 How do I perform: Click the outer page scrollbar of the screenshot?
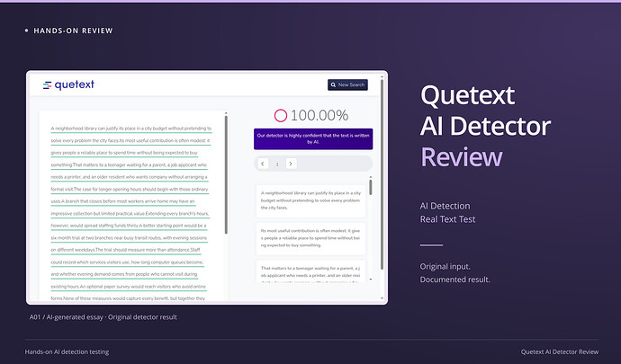tap(382, 175)
